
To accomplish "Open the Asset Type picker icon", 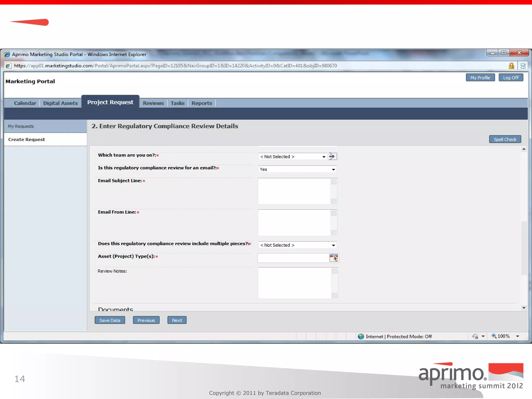I will point(334,258).
